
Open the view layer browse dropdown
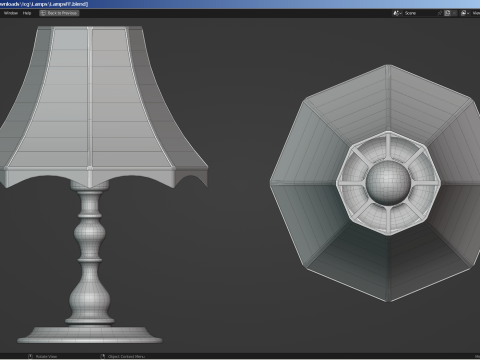[465, 13]
